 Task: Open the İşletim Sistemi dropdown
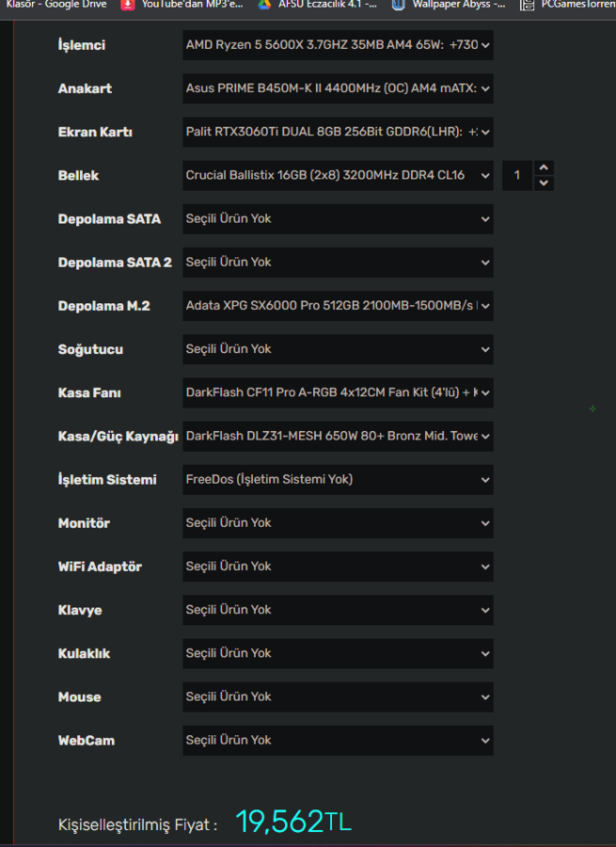(338, 480)
